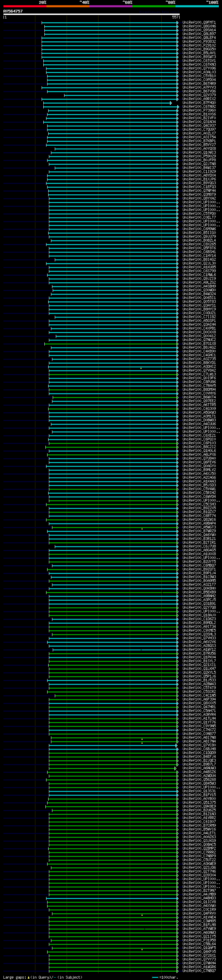This screenshot has width=222, height=980.
Task: Click the white query sequence ruler bar
Action: pos(91,14)
